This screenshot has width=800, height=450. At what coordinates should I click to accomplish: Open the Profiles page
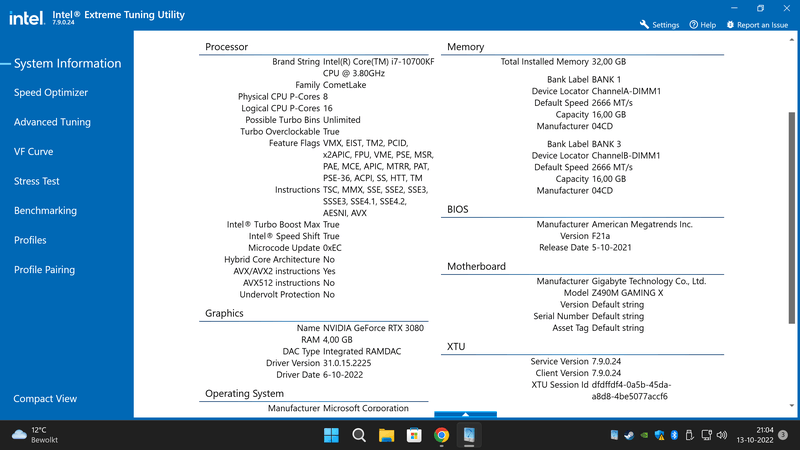(30, 240)
